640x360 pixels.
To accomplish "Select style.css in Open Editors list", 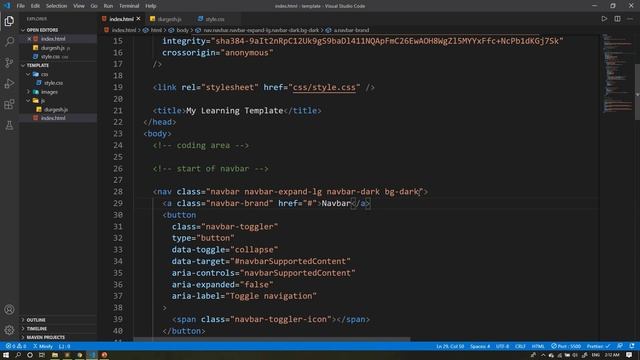I will tap(58, 57).
